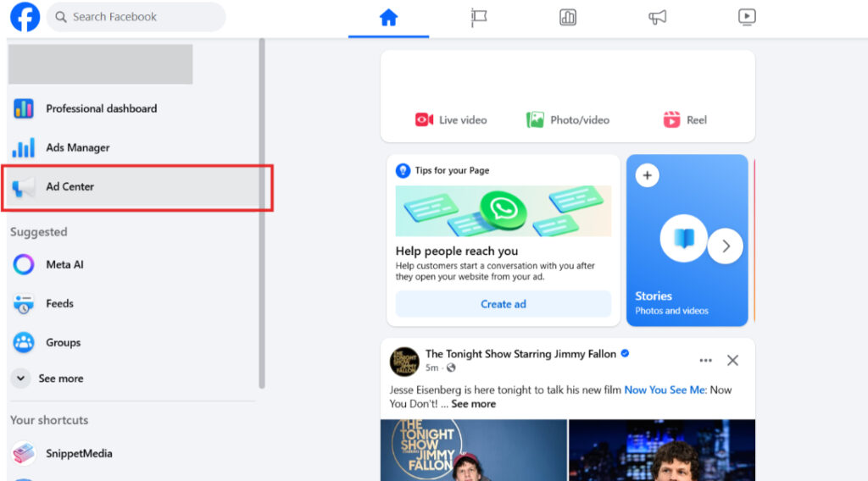The width and height of the screenshot is (868, 481).
Task: Open The Tonight Show profile avatar
Action: coord(404,362)
